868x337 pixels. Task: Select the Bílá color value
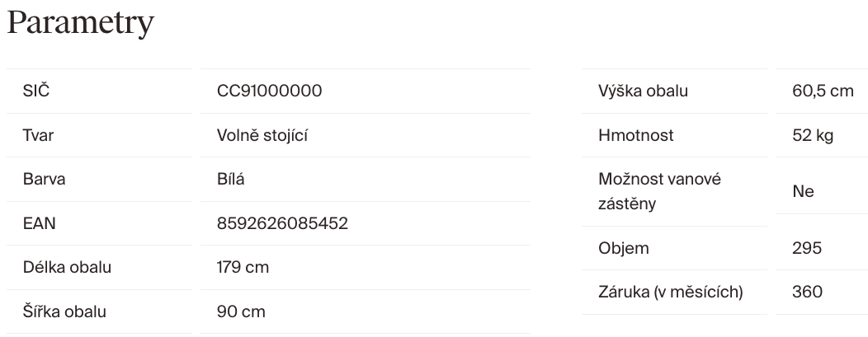(x=231, y=180)
